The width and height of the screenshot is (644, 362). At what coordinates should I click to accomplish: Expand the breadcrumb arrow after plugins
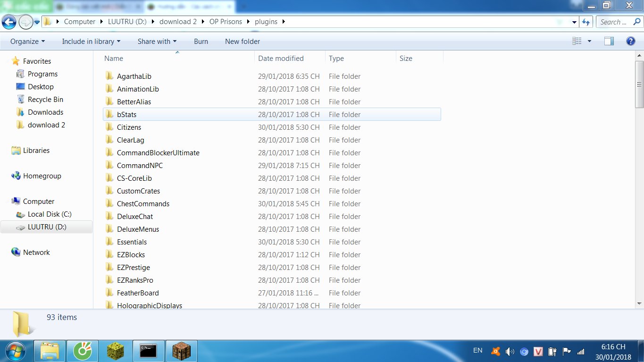click(x=283, y=22)
